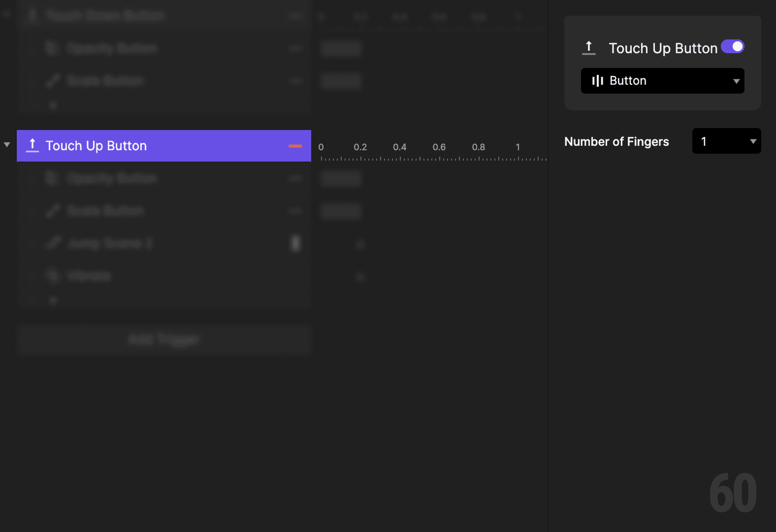Click the layer waveform icon in the Button selector
776x532 pixels.
pos(598,81)
